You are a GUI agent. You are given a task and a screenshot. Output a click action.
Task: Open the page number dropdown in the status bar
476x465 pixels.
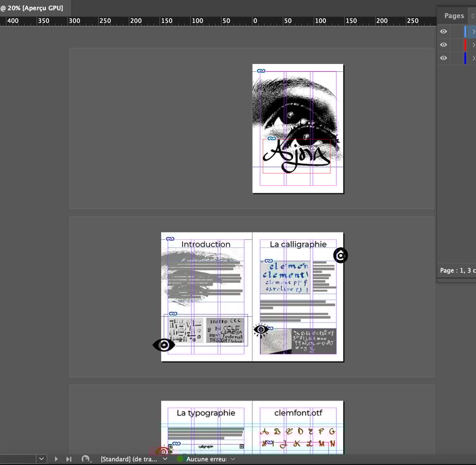pyautogui.click(x=42, y=459)
